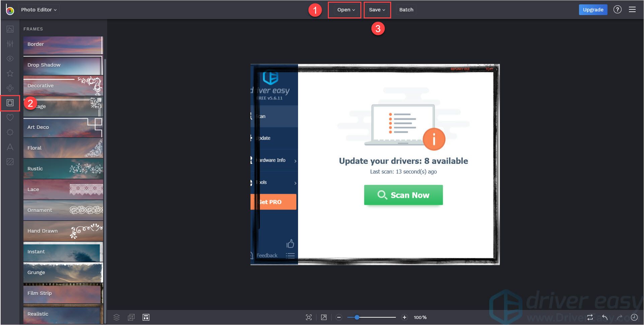Click the Frames panel scrollbar
This screenshot has height=325, width=644.
(105, 191)
